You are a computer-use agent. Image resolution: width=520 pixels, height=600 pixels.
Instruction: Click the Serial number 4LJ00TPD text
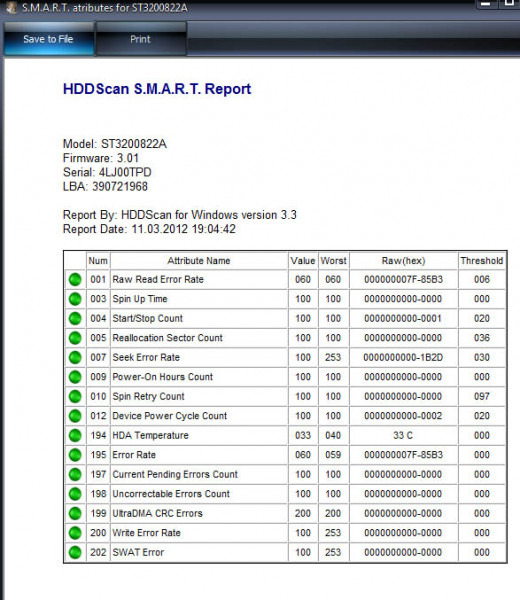click(125, 172)
